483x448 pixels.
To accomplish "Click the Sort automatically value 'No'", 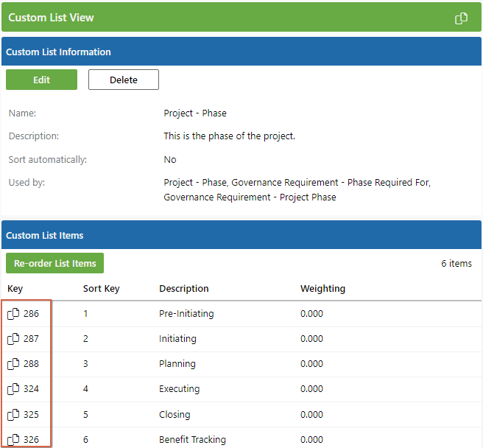I will click(x=170, y=160).
